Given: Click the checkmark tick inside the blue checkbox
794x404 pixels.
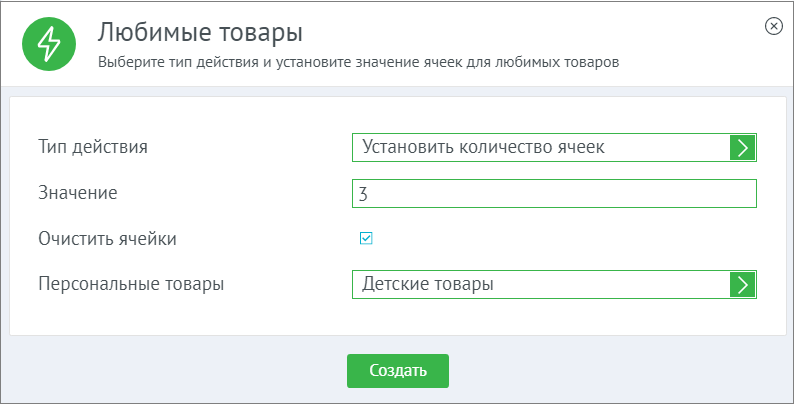Looking at the screenshot, I should 366,238.
